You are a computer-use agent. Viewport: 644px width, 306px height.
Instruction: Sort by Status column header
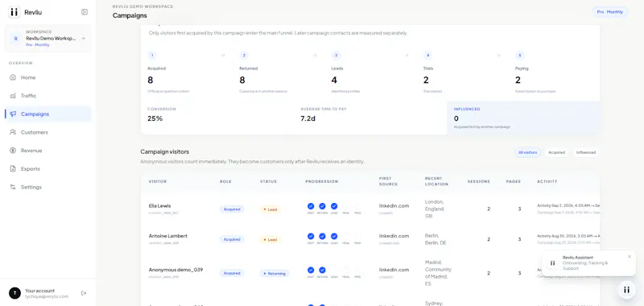tap(268, 181)
